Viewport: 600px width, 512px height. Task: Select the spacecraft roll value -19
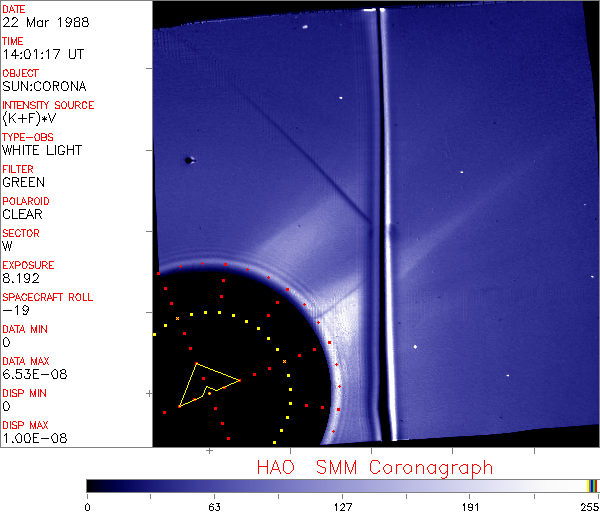tap(16, 310)
